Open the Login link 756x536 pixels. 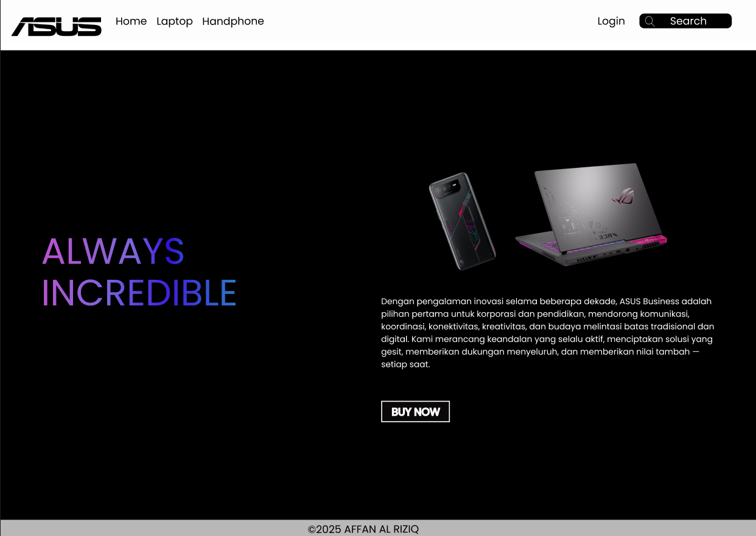(x=611, y=21)
